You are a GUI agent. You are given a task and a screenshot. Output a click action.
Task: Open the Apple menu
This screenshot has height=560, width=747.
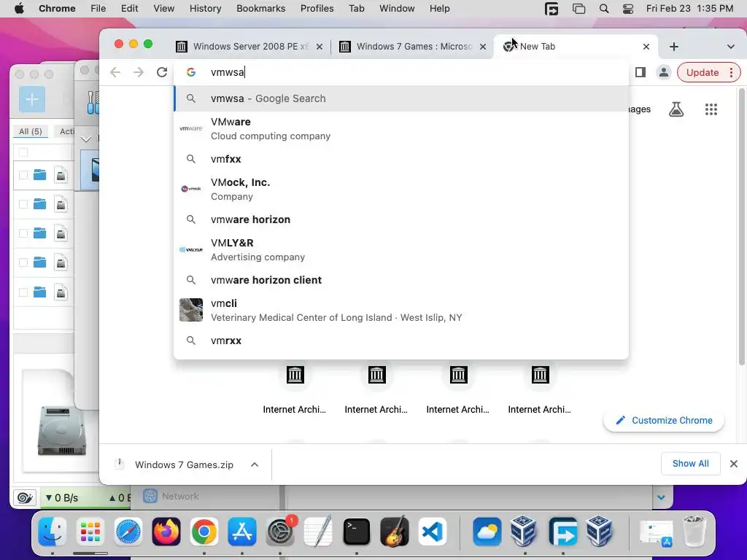coord(19,9)
